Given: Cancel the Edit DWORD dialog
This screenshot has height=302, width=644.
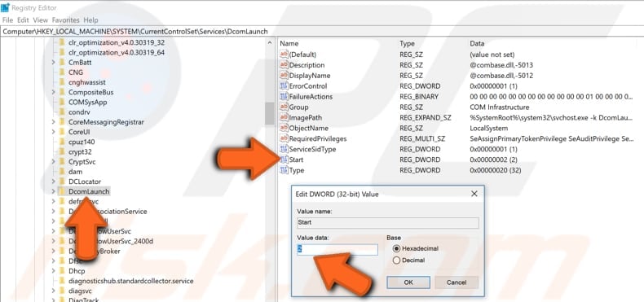Looking at the screenshot, I should [457, 282].
